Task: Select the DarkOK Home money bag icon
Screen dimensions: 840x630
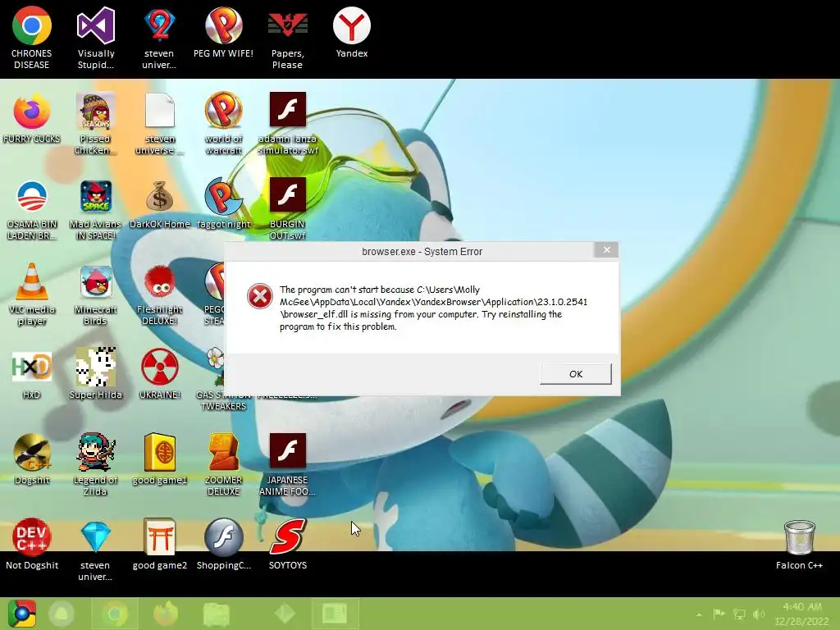Action: [x=160, y=203]
